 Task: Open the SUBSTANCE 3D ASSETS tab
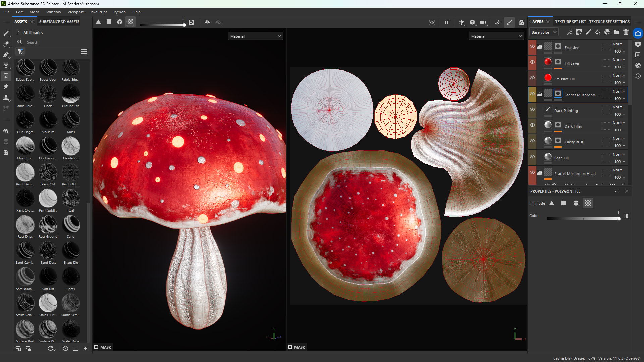(59, 21)
